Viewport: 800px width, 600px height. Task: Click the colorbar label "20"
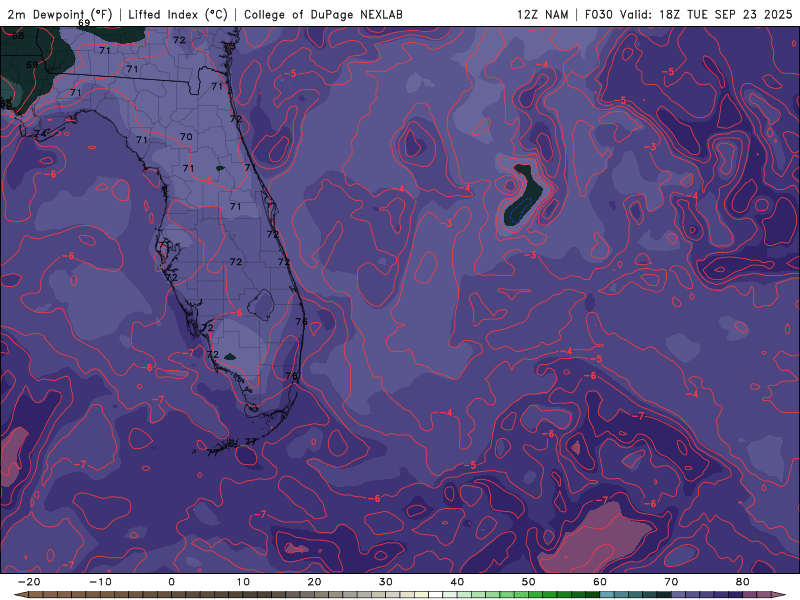click(314, 582)
